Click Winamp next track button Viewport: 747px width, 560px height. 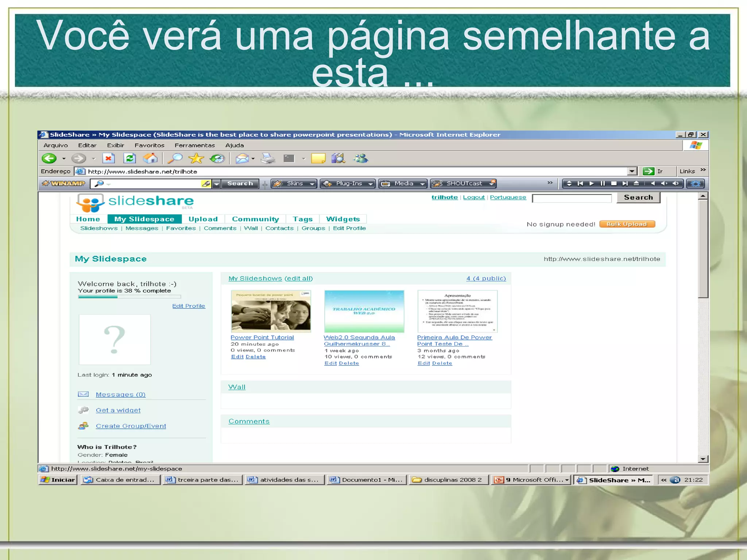pos(625,183)
